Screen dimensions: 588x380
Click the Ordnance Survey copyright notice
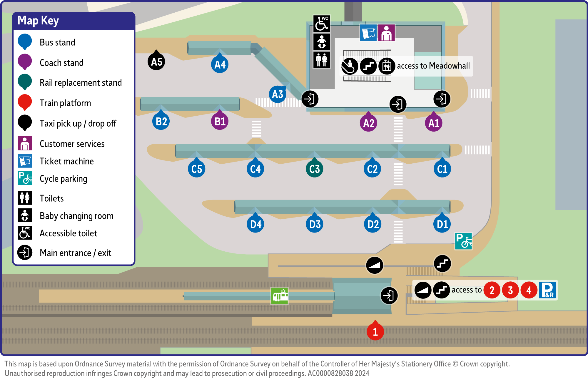[x=257, y=369]
